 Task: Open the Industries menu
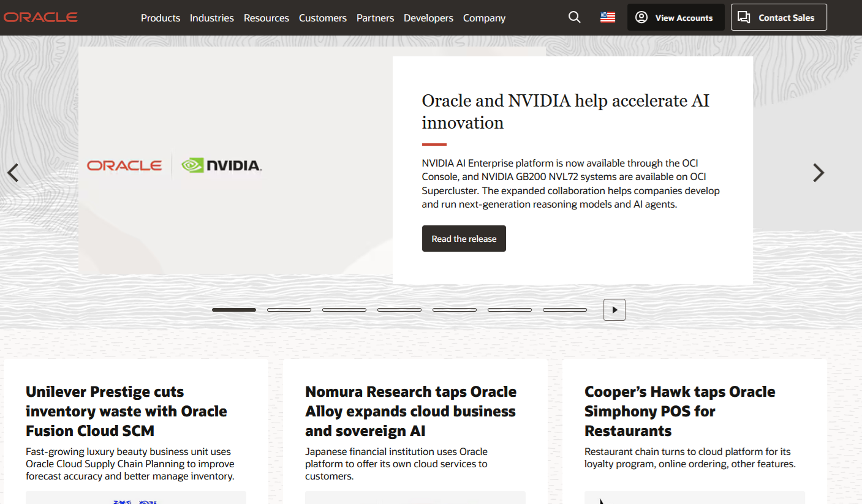click(212, 18)
